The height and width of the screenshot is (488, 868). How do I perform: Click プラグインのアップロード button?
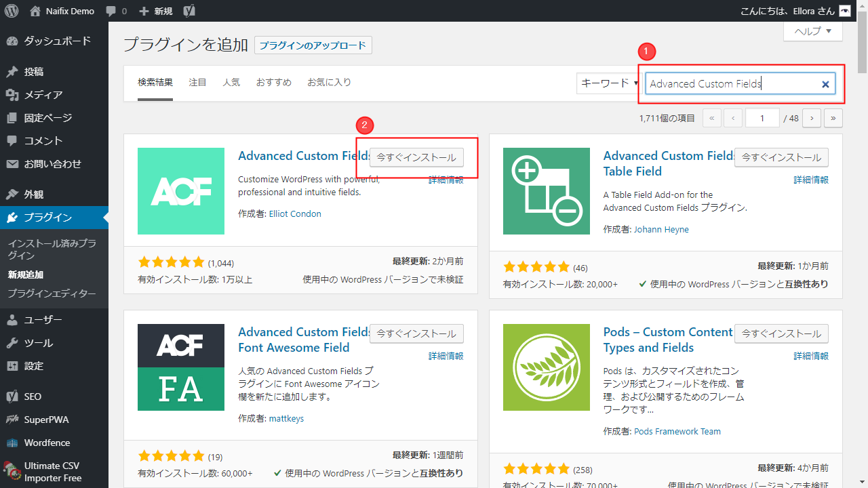pyautogui.click(x=313, y=45)
